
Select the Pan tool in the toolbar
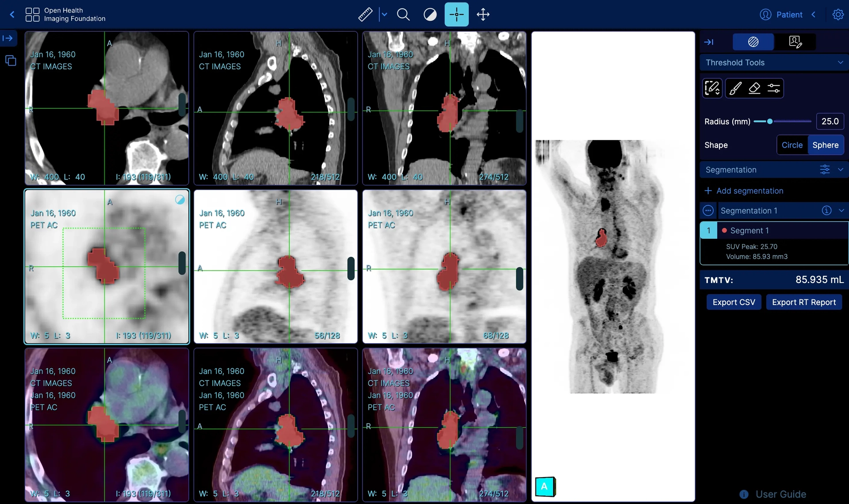483,14
